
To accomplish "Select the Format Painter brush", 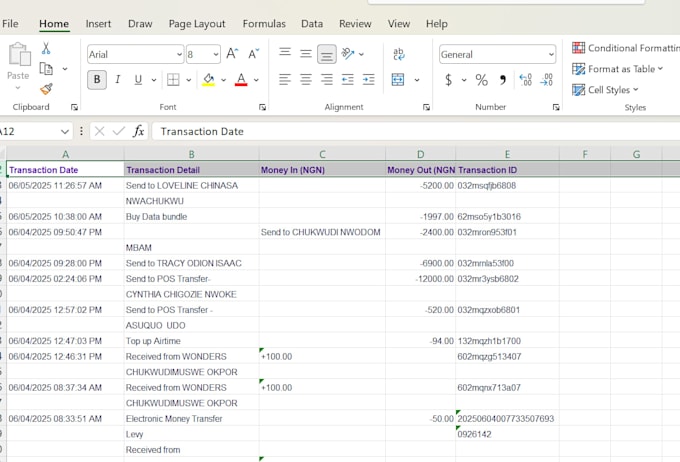I will pyautogui.click(x=46, y=89).
